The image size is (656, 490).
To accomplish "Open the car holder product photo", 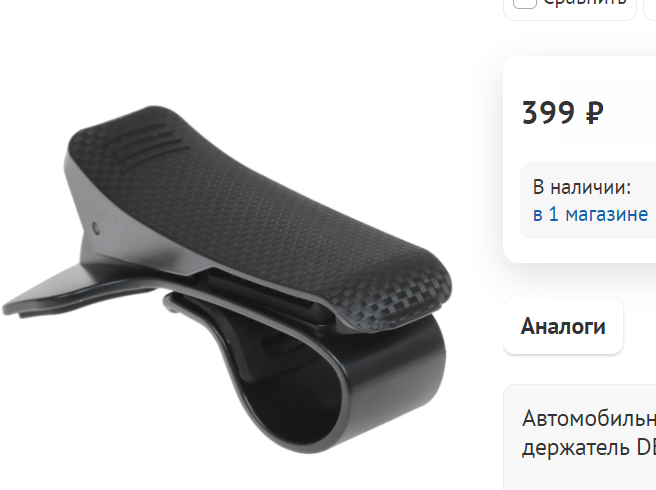I will click(228, 280).
